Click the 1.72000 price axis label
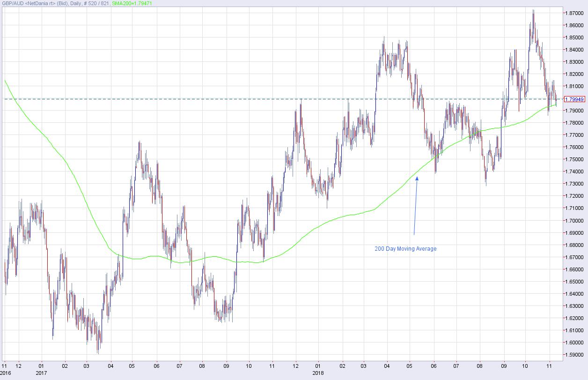 point(574,196)
